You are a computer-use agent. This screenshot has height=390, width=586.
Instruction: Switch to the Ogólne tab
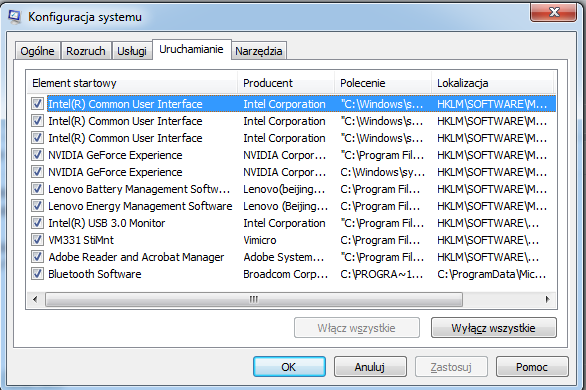coord(37,51)
